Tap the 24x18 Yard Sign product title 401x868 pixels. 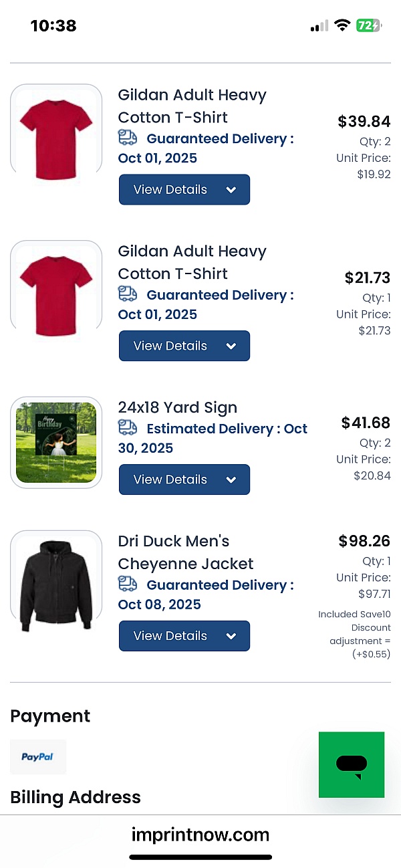[178, 407]
